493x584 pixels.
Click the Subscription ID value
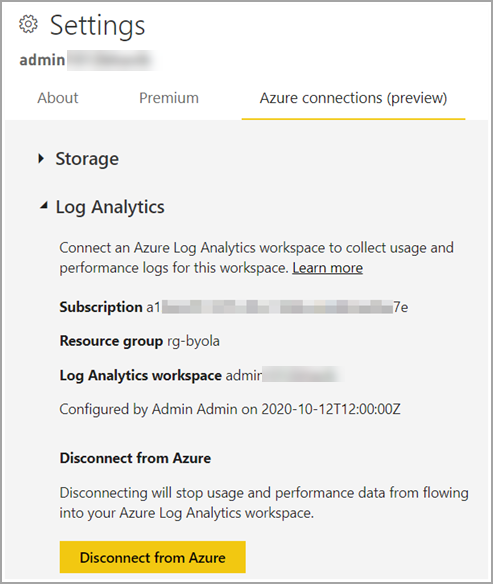click(277, 307)
